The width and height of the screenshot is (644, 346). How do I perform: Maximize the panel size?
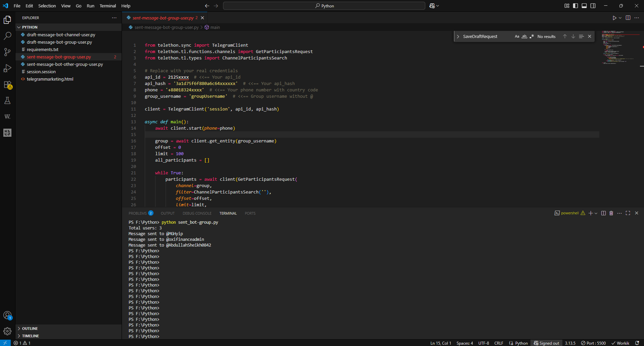point(628,213)
